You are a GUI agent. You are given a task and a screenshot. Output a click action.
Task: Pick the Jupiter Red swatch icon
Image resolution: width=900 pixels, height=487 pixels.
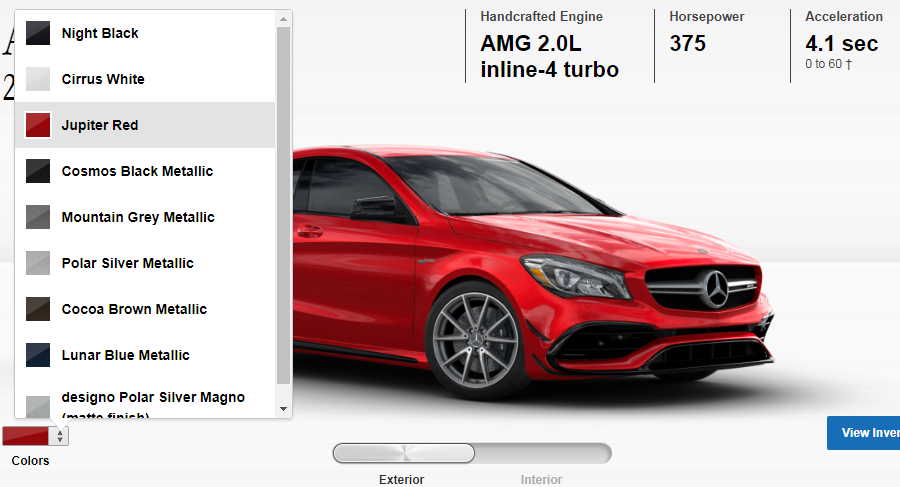[x=38, y=125]
